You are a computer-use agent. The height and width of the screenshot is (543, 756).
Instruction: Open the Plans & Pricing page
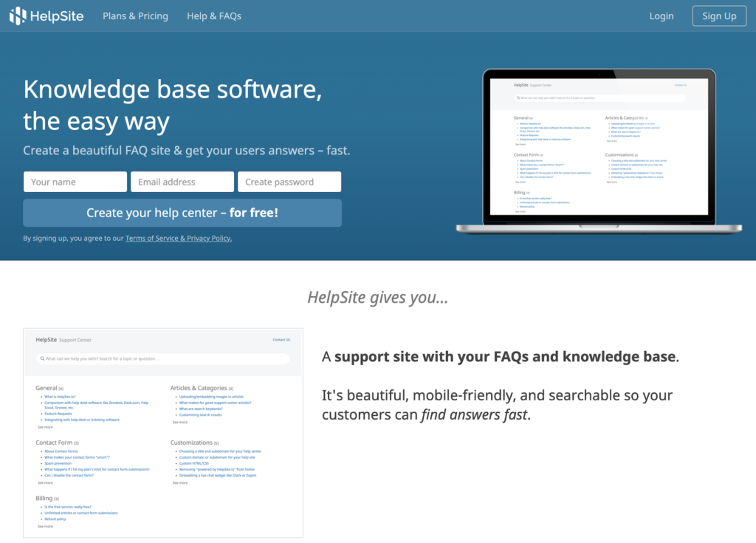[x=136, y=16]
